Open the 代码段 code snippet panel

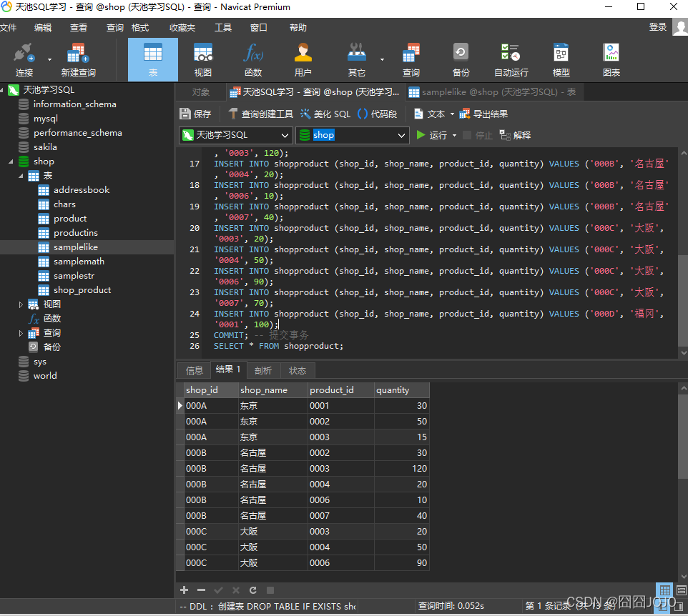(x=378, y=114)
